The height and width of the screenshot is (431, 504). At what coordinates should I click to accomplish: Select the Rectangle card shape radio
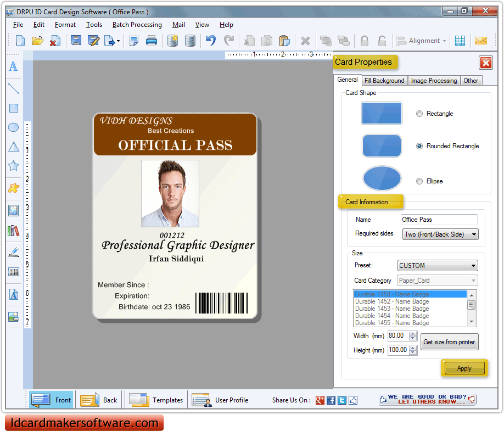tap(419, 114)
